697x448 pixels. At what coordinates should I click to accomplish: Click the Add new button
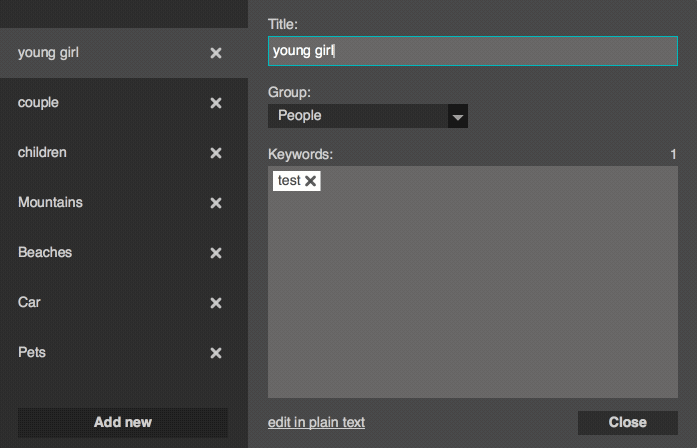pyautogui.click(x=123, y=422)
